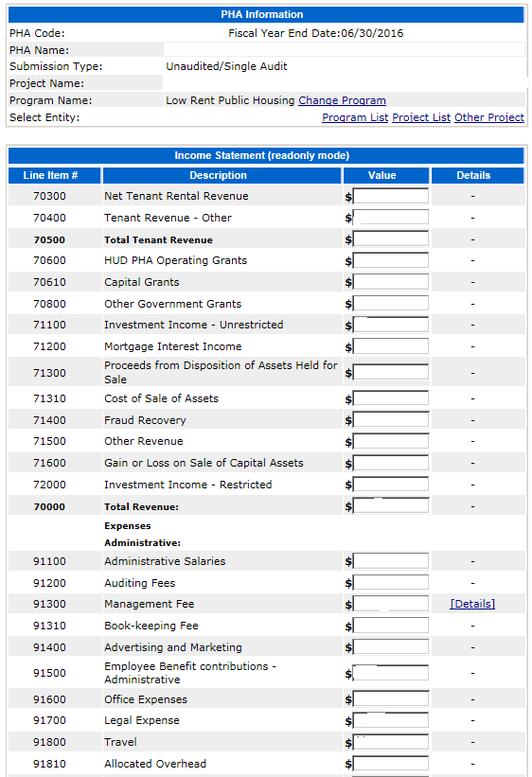The image size is (532, 777).
Task: Click the Unaudited/Single Audit submission type
Action: tap(226, 66)
